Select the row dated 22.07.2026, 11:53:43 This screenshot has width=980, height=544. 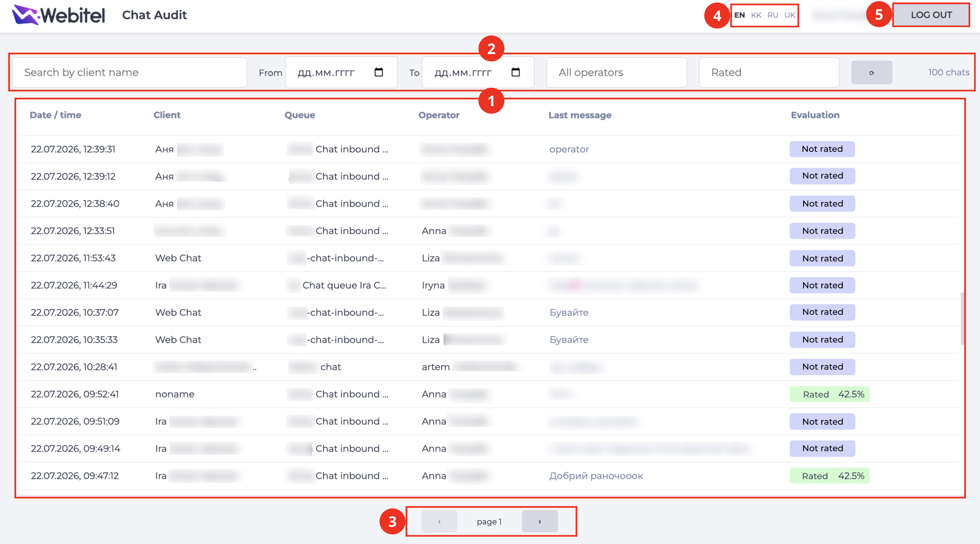click(487, 258)
